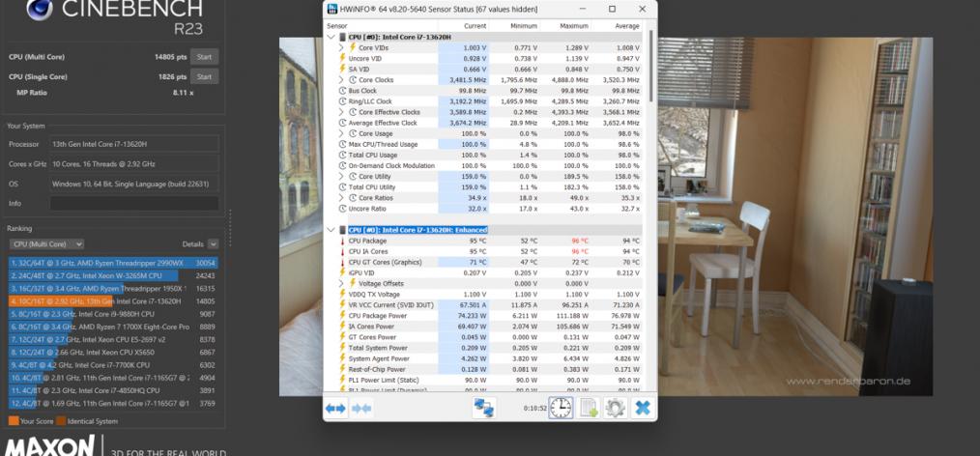Start the CPU Multi Core test
The height and width of the screenshot is (456, 980).
click(204, 57)
